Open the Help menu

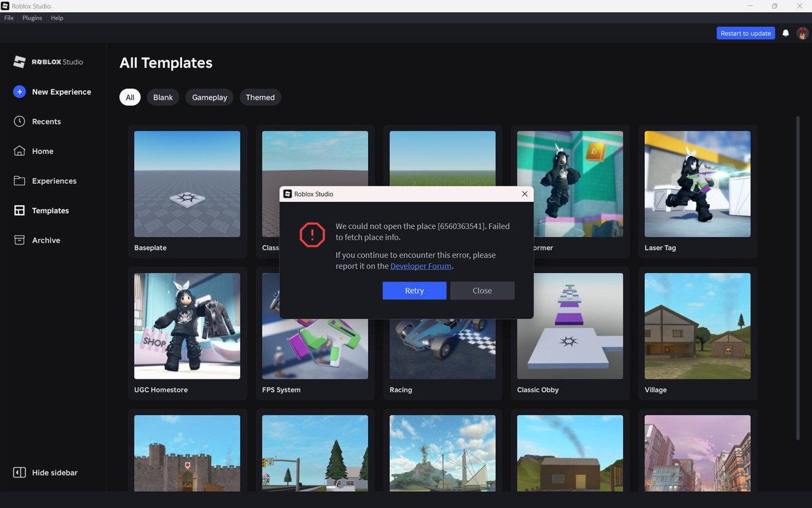57,18
